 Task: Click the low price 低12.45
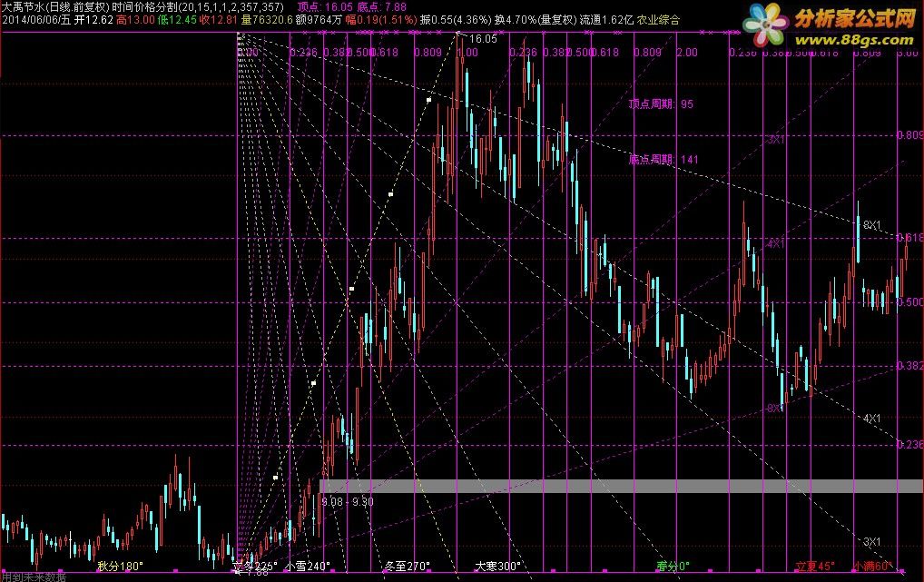pyautogui.click(x=177, y=20)
